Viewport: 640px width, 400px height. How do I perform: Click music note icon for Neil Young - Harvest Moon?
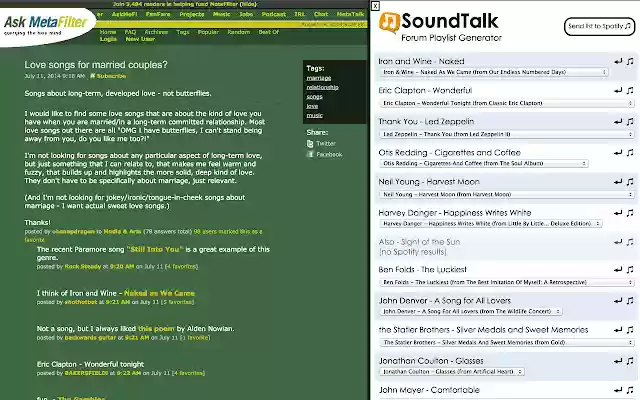click(630, 182)
